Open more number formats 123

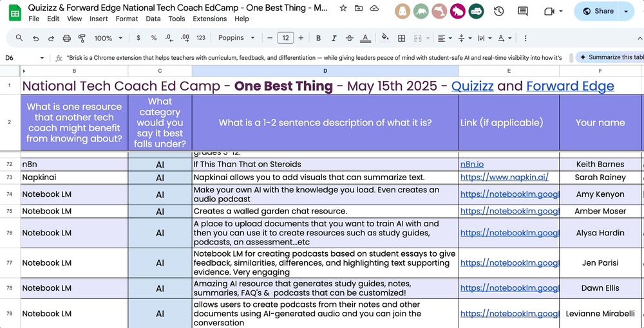201,38
